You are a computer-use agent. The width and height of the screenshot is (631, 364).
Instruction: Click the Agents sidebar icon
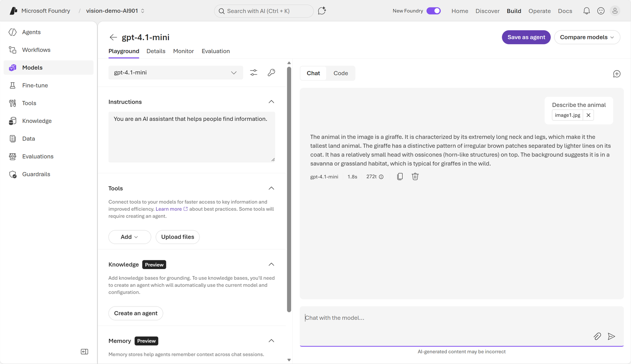click(x=13, y=32)
